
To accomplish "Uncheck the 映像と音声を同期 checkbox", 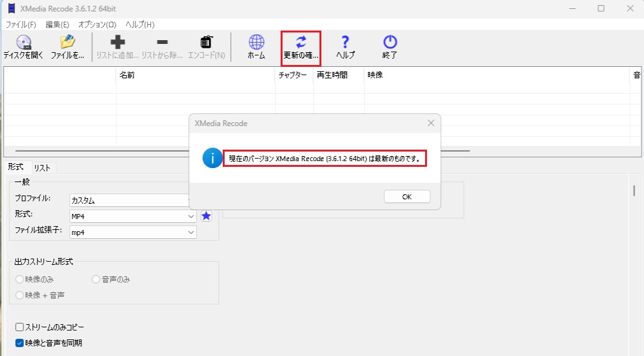I will [19, 343].
